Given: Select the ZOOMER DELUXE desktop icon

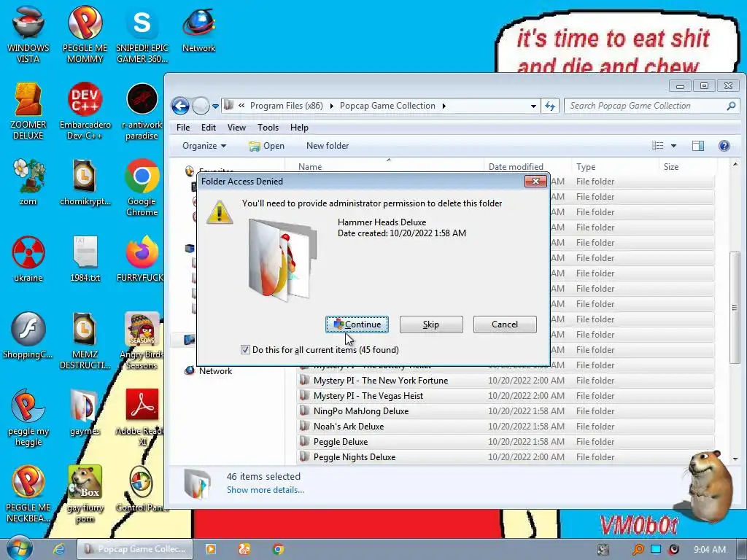Looking at the screenshot, I should tap(28, 112).
